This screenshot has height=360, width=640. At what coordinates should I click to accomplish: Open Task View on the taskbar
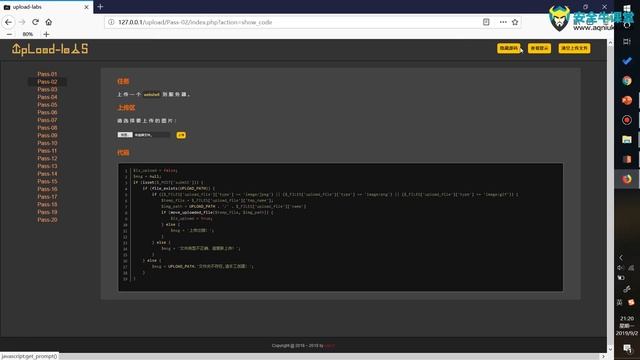(627, 41)
